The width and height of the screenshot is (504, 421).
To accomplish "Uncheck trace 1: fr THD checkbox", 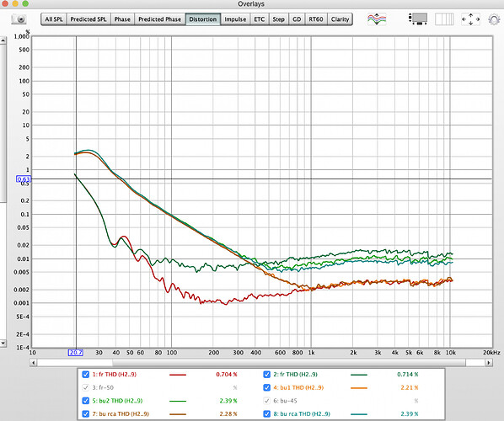I will pos(85,375).
